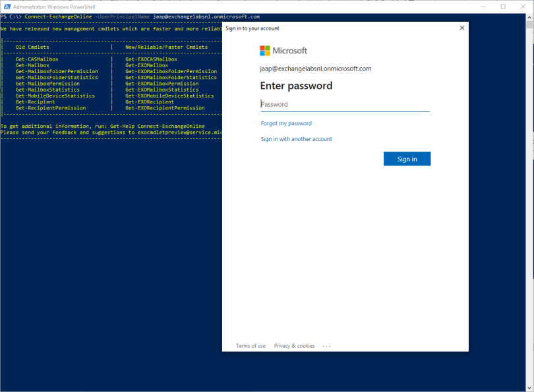Click the Forgot my password link
This screenshot has width=534, height=392.
(x=286, y=123)
